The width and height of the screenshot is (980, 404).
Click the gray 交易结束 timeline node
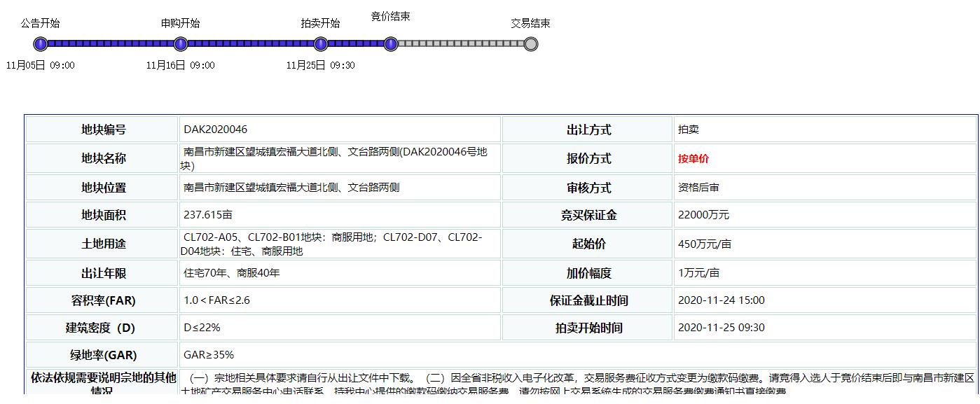[x=531, y=44]
